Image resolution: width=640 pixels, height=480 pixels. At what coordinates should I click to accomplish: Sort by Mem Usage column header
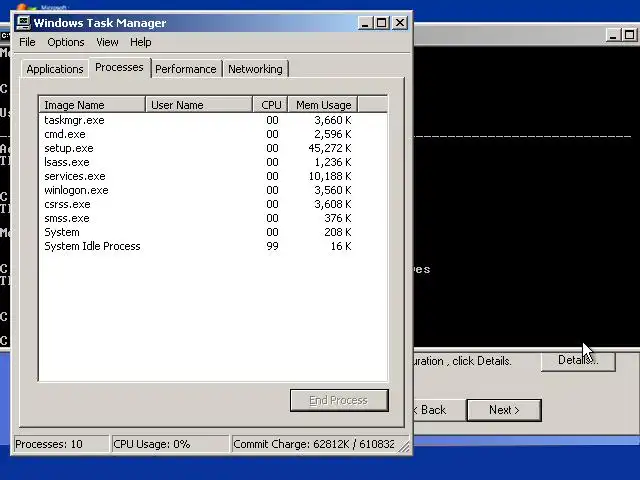[x=323, y=105]
